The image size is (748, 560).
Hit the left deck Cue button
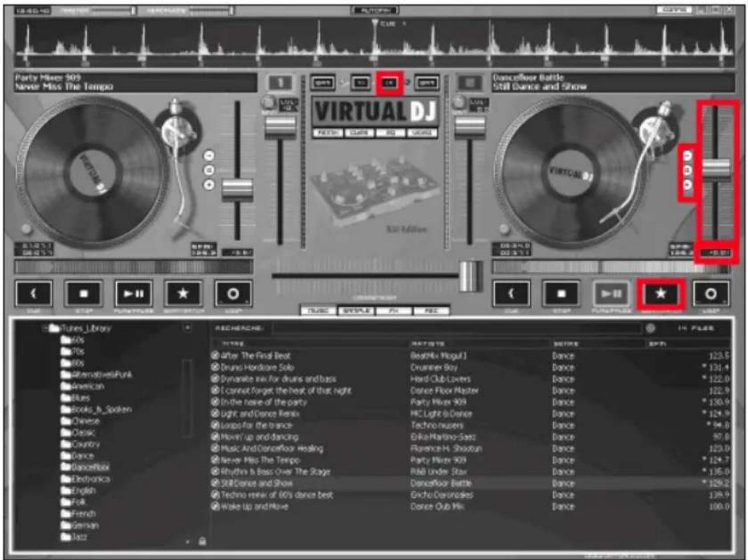coord(34,293)
